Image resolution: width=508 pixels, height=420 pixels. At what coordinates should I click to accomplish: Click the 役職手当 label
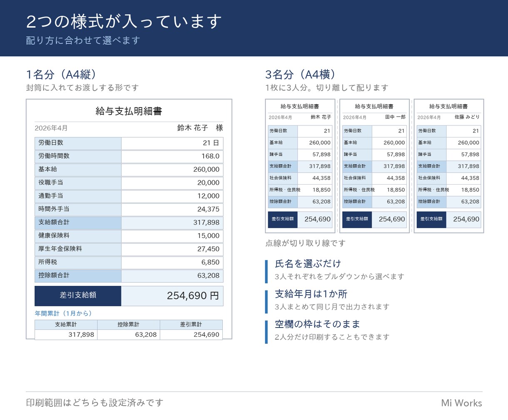[x=78, y=183]
